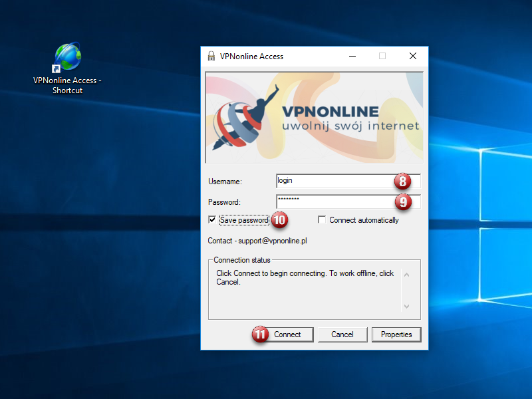Minimize the VPNonline Access window

click(352, 56)
